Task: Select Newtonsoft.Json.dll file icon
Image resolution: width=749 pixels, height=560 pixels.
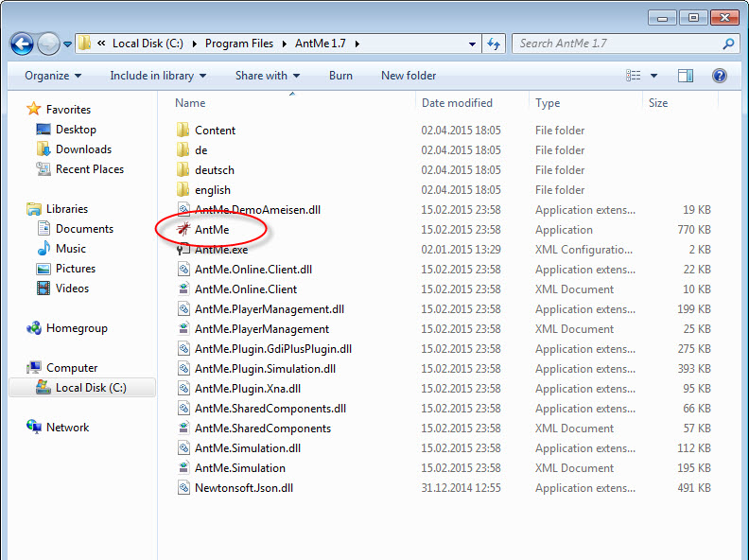Action: tap(183, 488)
